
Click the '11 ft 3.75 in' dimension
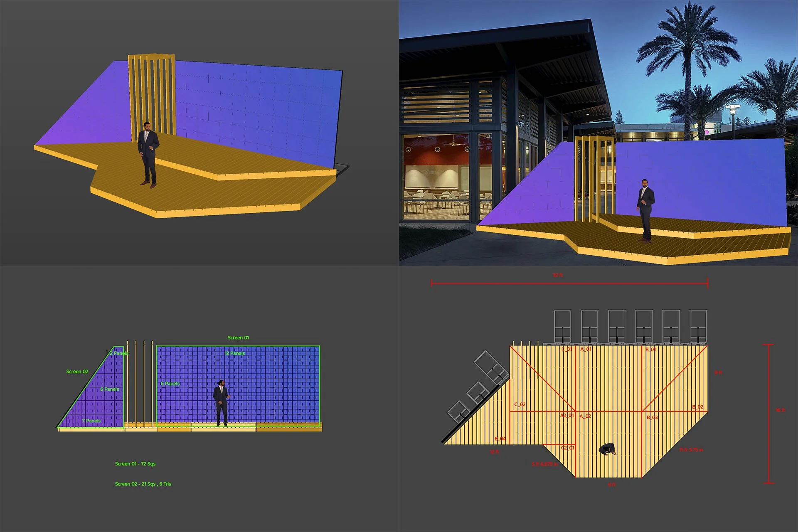691,450
